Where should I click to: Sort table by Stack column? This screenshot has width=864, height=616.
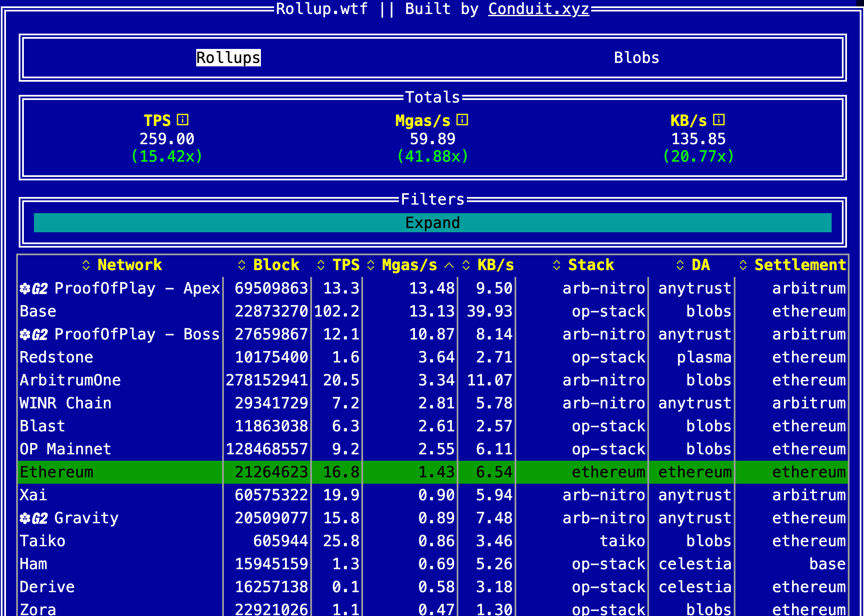tap(583, 265)
